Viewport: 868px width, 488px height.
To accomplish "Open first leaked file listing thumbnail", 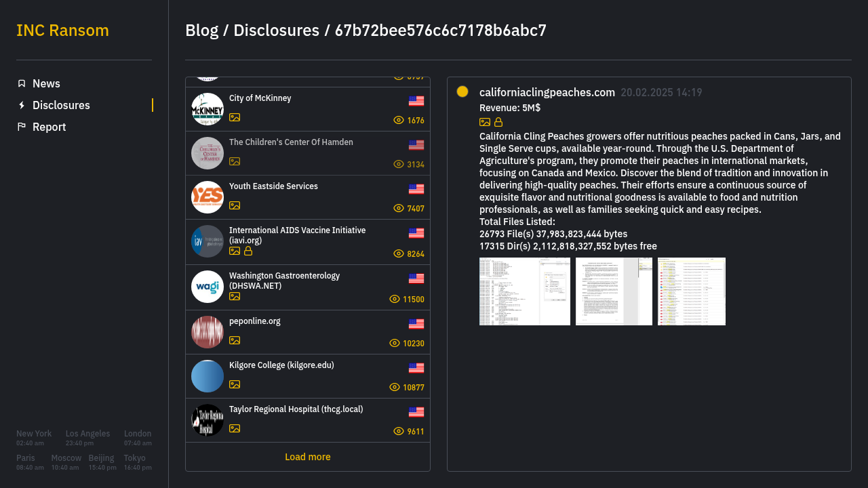I will point(525,291).
